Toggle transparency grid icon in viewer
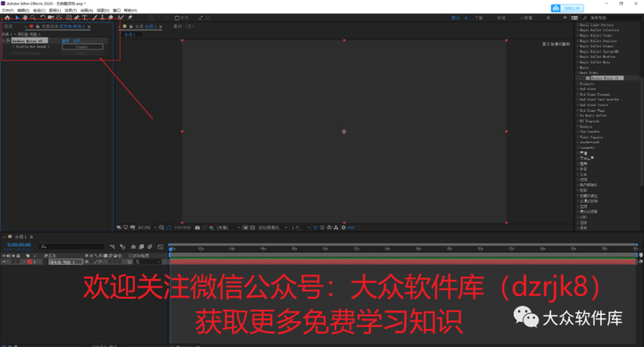Image resolution: width=644 pixels, height=347 pixels. click(x=252, y=227)
